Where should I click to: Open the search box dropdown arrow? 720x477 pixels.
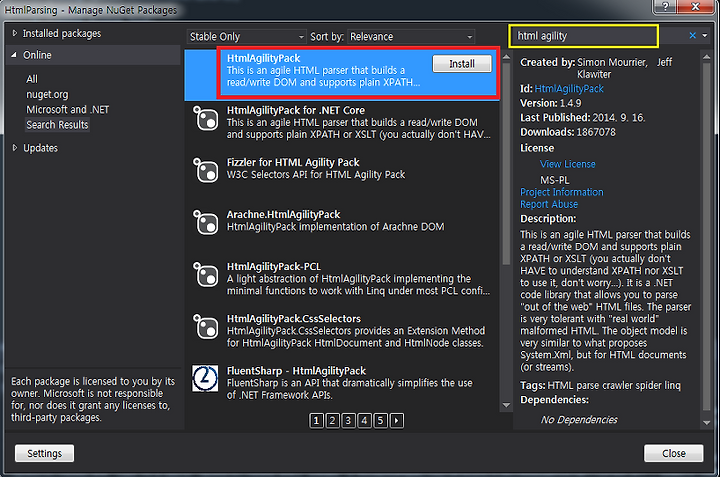pyautogui.click(x=705, y=35)
